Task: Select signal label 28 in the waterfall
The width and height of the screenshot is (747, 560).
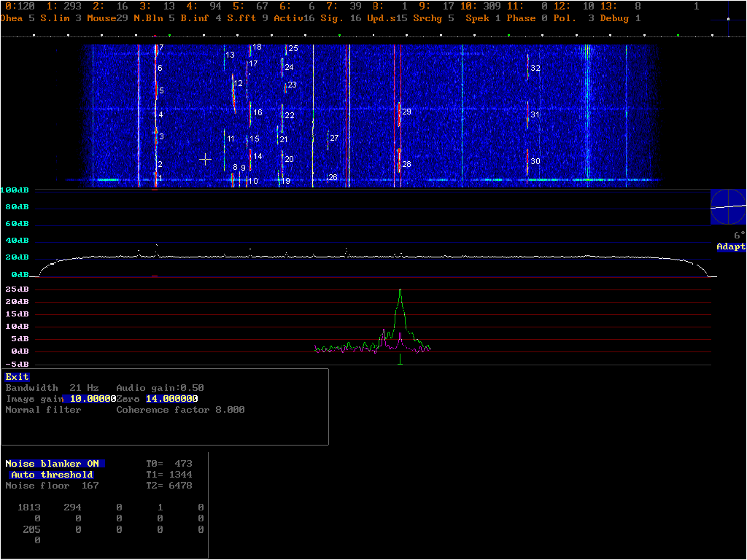Action: (406, 164)
